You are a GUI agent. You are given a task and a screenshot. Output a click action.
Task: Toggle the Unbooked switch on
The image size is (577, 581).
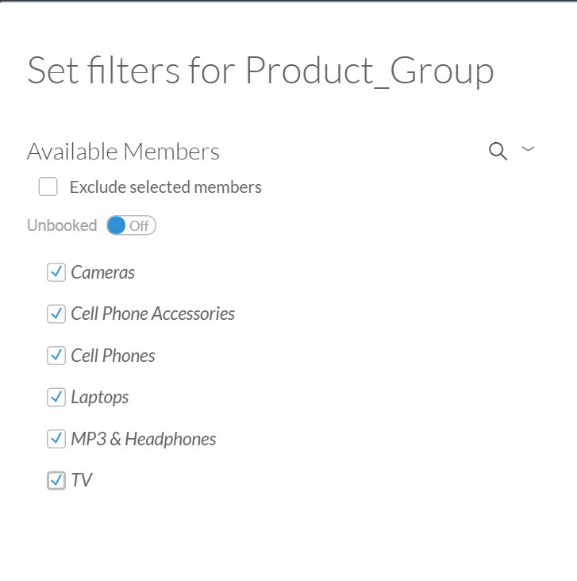click(131, 225)
